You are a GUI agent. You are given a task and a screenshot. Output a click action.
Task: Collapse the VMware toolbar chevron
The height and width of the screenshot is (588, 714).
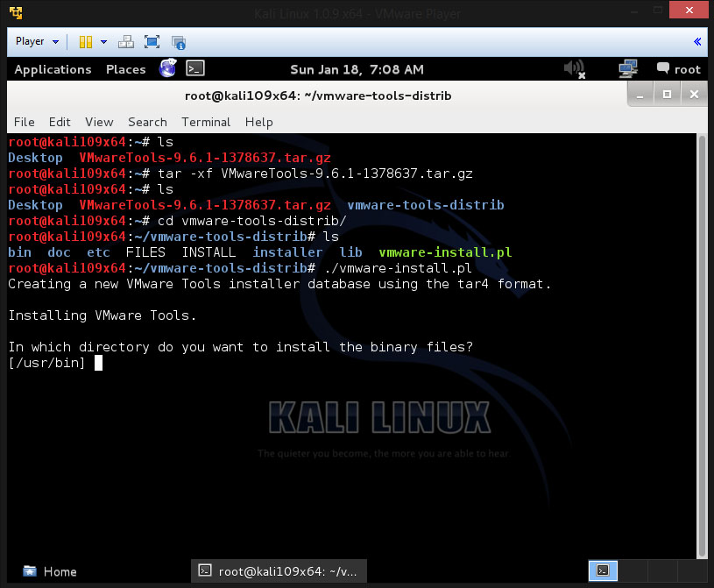[x=697, y=42]
